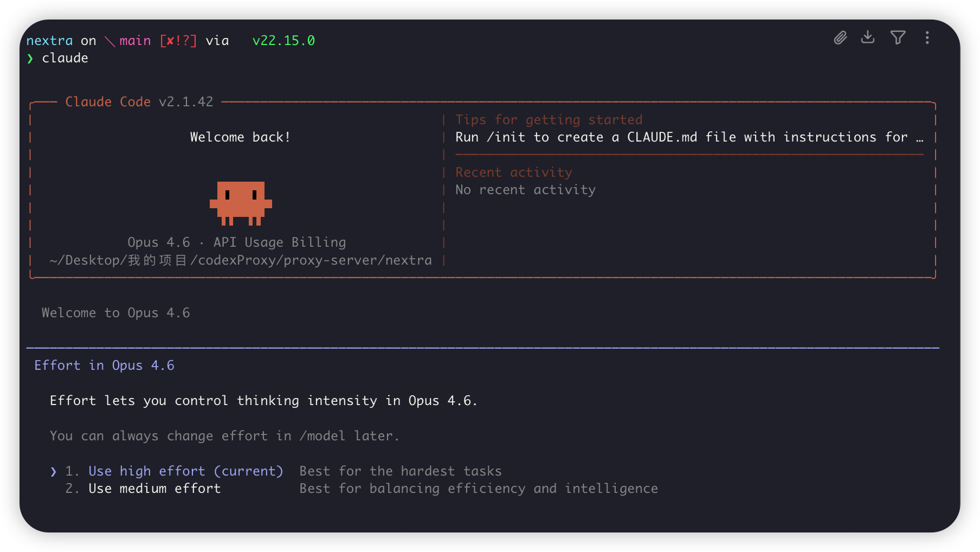Click the "Tips for getting started" heading
This screenshot has height=552, width=980.
tap(549, 120)
